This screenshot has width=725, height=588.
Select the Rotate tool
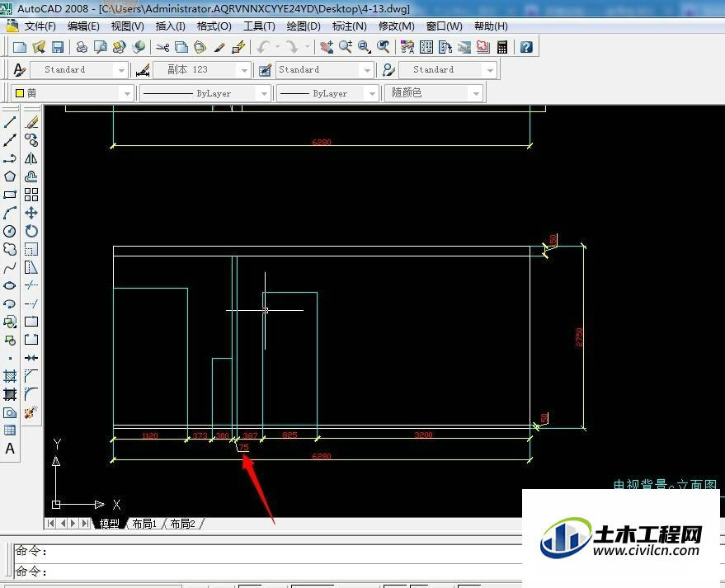click(x=31, y=231)
